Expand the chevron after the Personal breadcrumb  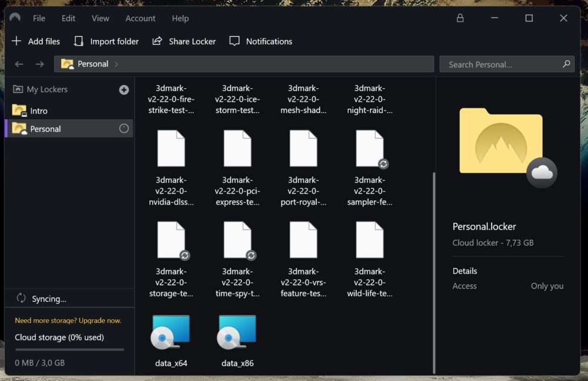pos(116,64)
